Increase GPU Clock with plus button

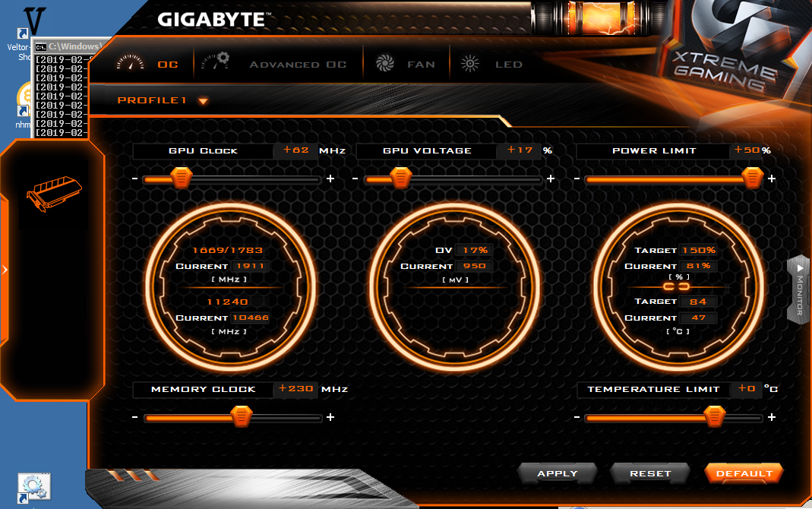pos(330,179)
